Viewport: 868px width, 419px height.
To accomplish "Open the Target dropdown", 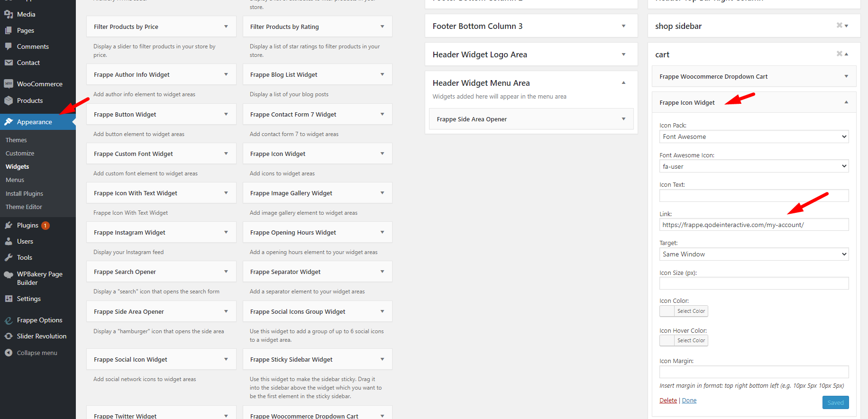I will pos(754,254).
